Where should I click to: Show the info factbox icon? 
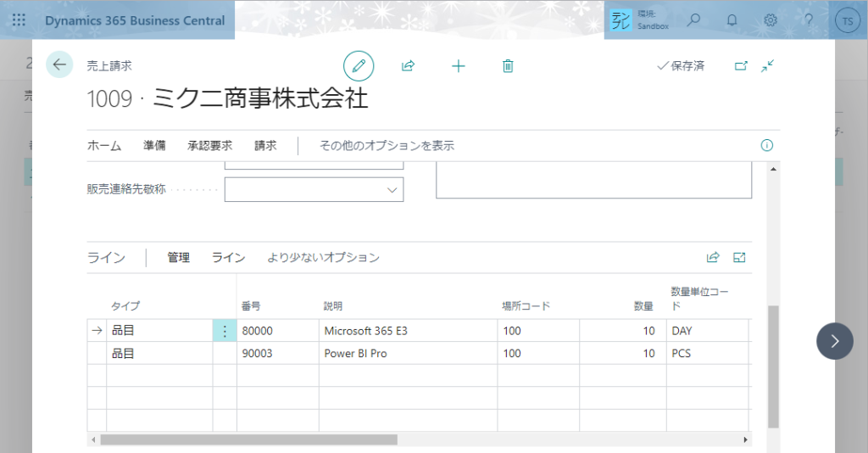[766, 145]
